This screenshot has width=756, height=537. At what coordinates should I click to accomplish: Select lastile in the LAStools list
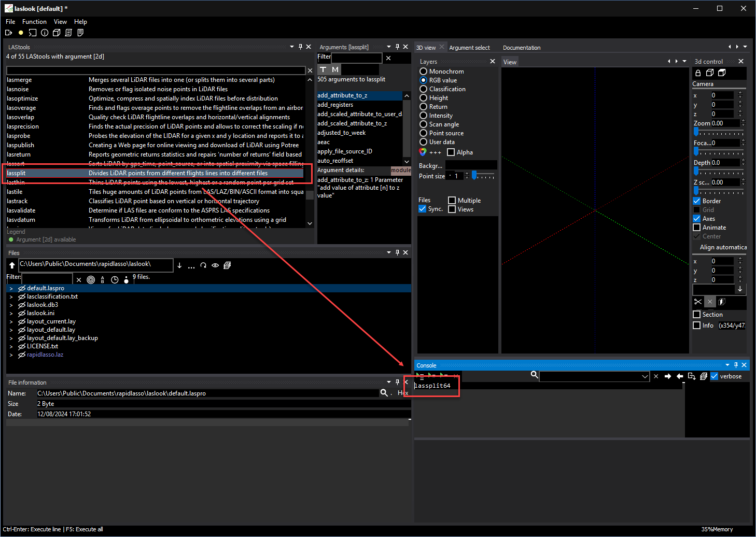[x=15, y=192]
